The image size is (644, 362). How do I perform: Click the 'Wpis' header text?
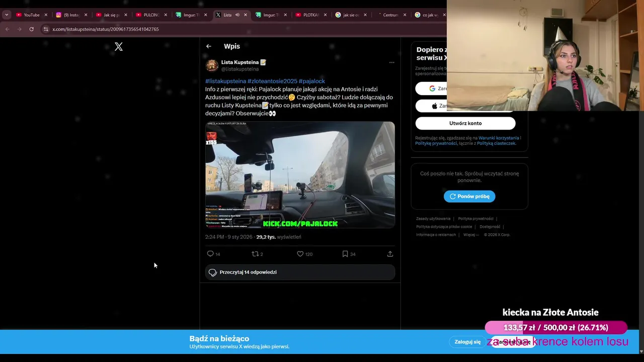[232, 46]
